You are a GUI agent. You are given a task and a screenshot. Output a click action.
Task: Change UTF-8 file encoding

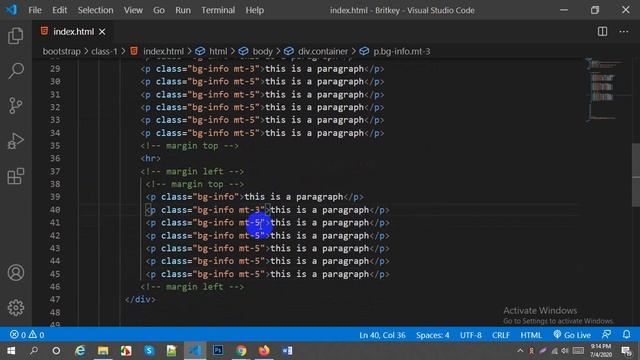click(471, 335)
